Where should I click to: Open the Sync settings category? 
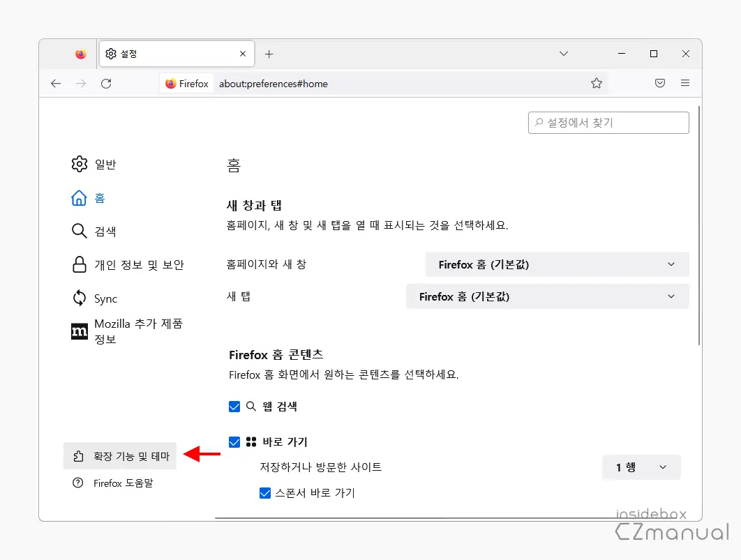point(94,298)
